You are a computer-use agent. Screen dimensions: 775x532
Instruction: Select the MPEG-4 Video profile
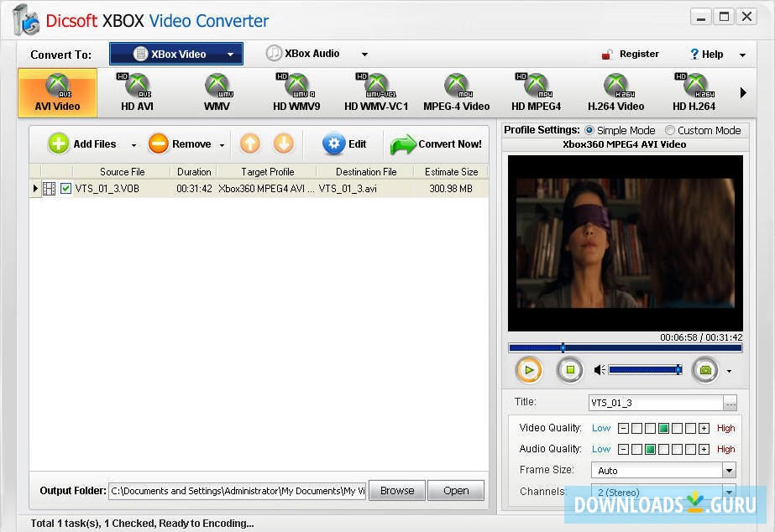pyautogui.click(x=456, y=91)
